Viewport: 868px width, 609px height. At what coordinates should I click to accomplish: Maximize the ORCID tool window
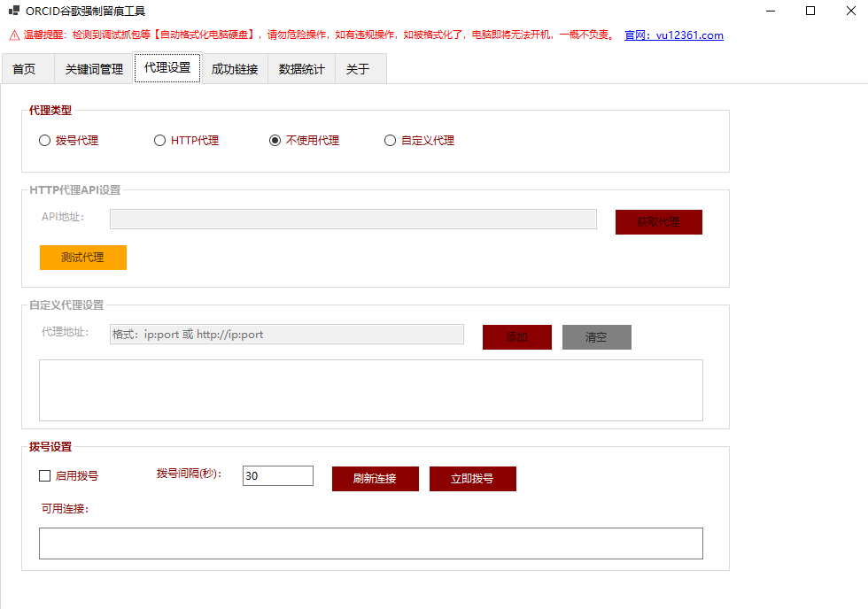[x=810, y=12]
